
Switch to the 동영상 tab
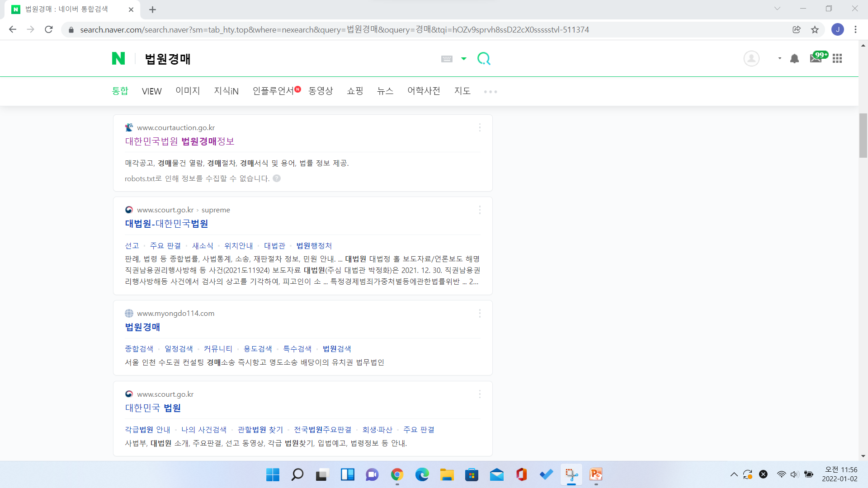321,91
